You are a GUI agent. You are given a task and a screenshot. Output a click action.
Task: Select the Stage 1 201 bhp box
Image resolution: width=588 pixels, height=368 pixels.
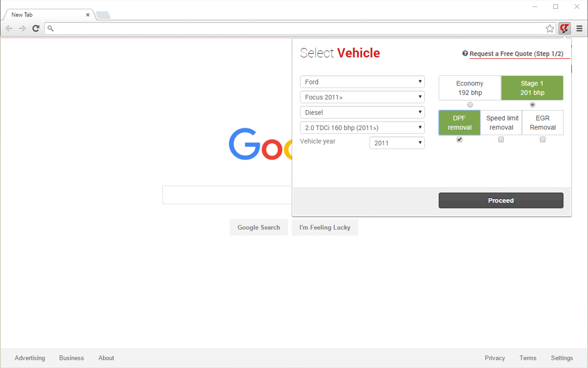[532, 88]
